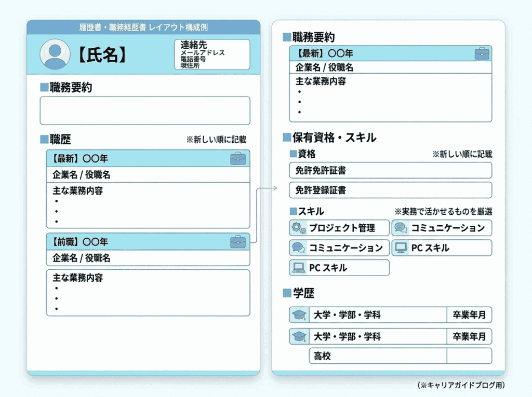Image resolution: width=532 pixels, height=397 pixels.
Task: Click the profile avatar icon beside 【氏名】
Action: click(x=55, y=54)
